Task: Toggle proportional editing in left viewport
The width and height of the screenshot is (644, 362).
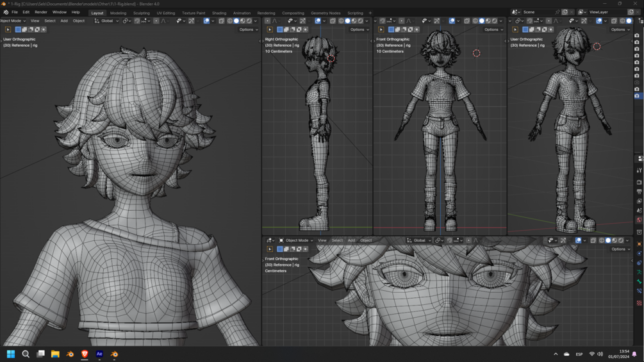Action: click(x=156, y=21)
